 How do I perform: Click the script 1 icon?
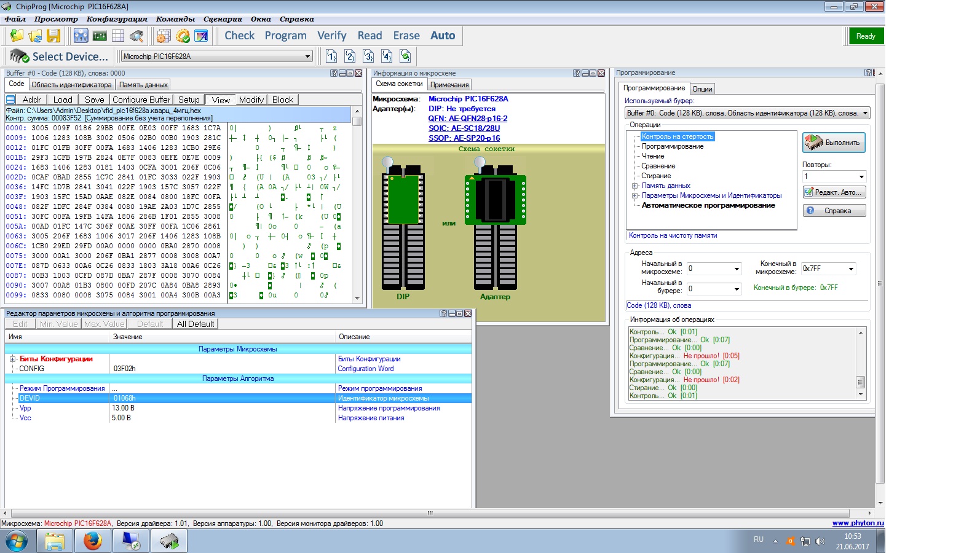click(x=331, y=56)
